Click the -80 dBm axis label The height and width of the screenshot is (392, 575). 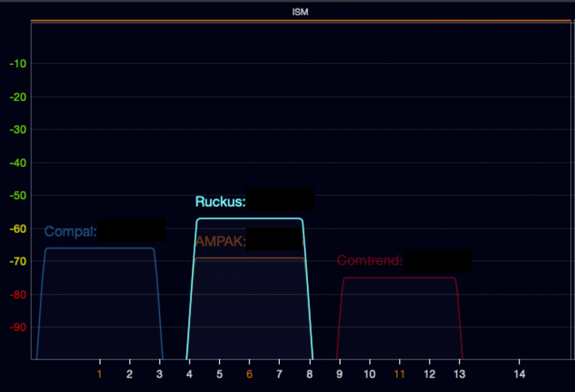coord(18,295)
